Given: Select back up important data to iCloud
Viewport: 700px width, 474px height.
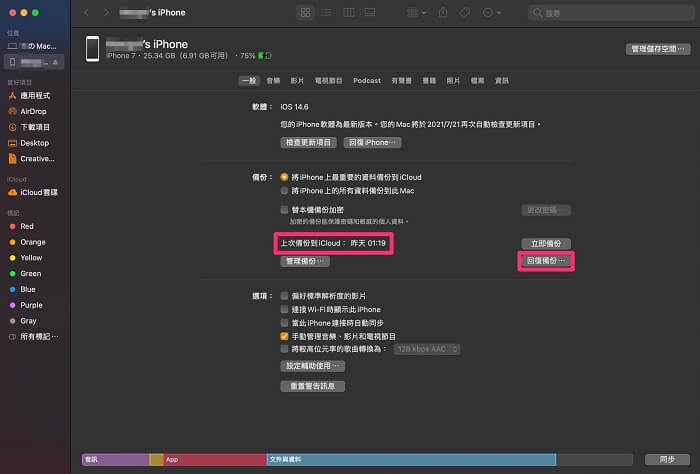Looking at the screenshot, I should coord(284,177).
